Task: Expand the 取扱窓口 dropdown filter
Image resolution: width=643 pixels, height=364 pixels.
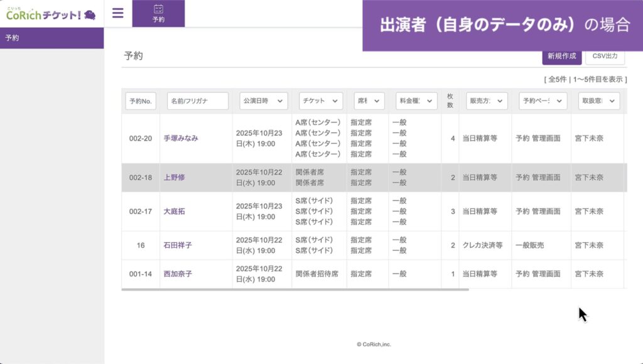Action: (x=599, y=101)
